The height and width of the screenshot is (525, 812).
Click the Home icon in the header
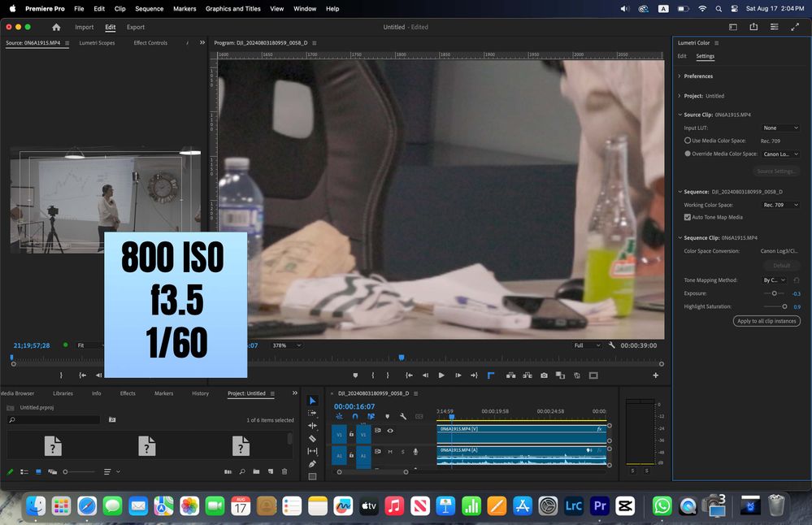pos(56,27)
